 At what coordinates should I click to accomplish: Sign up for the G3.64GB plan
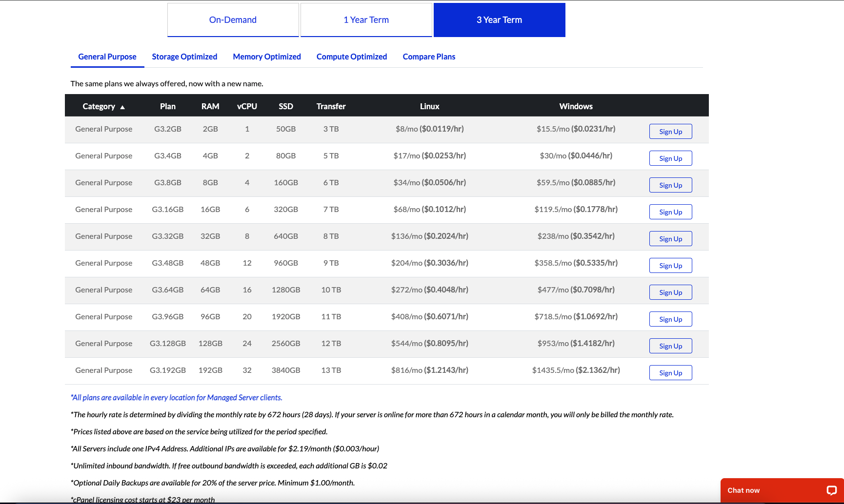670,292
